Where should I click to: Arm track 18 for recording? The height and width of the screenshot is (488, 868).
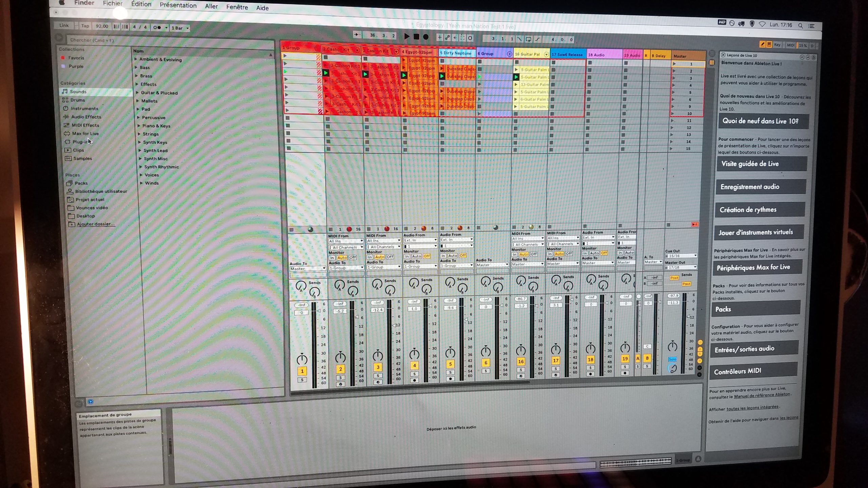tap(590, 374)
